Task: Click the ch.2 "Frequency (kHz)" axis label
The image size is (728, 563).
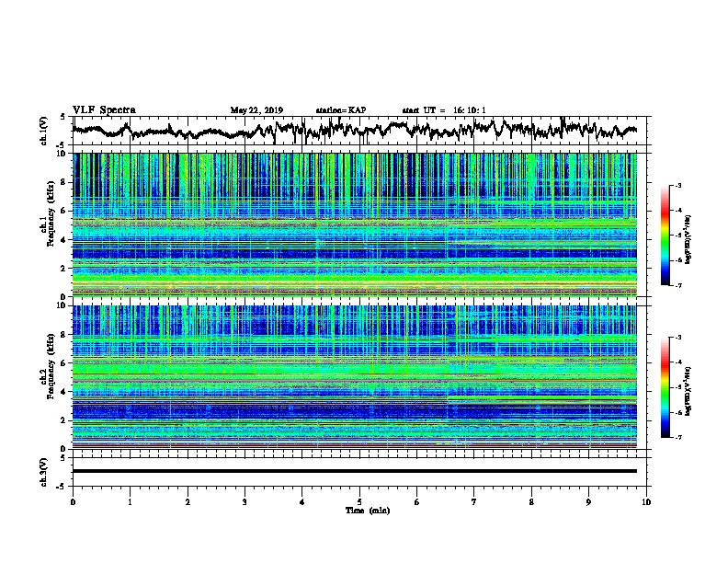Action: click(x=52, y=366)
